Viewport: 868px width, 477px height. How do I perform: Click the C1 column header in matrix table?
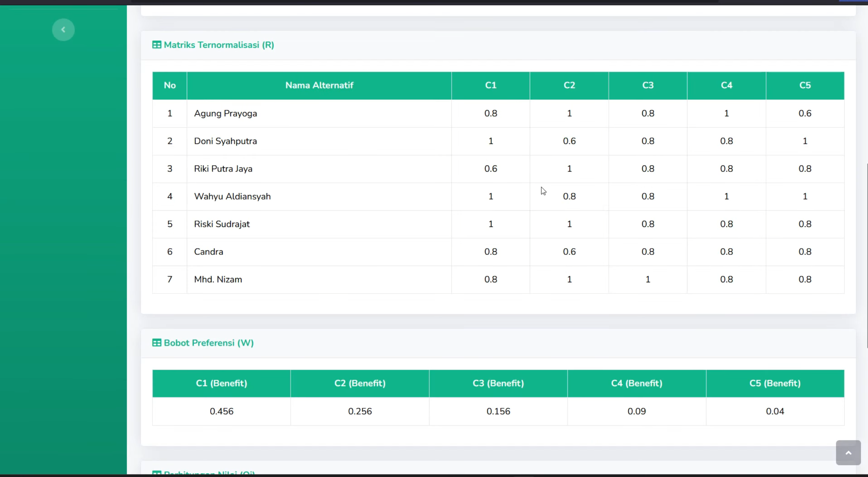click(491, 85)
